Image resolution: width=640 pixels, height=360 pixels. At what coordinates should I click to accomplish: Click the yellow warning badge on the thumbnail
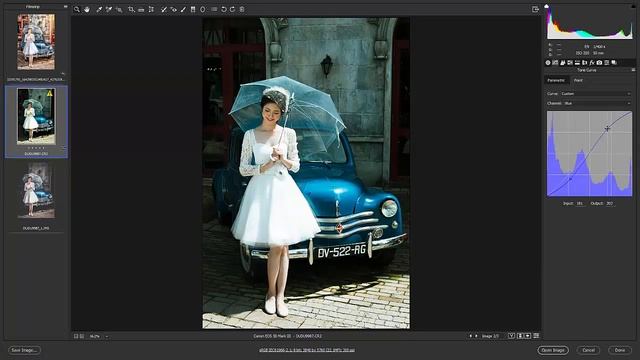(x=50, y=93)
